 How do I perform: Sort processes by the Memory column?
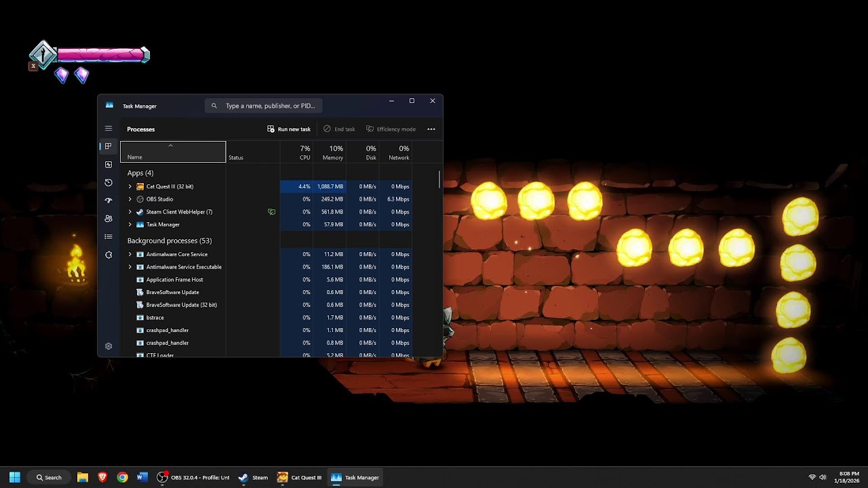pos(330,152)
